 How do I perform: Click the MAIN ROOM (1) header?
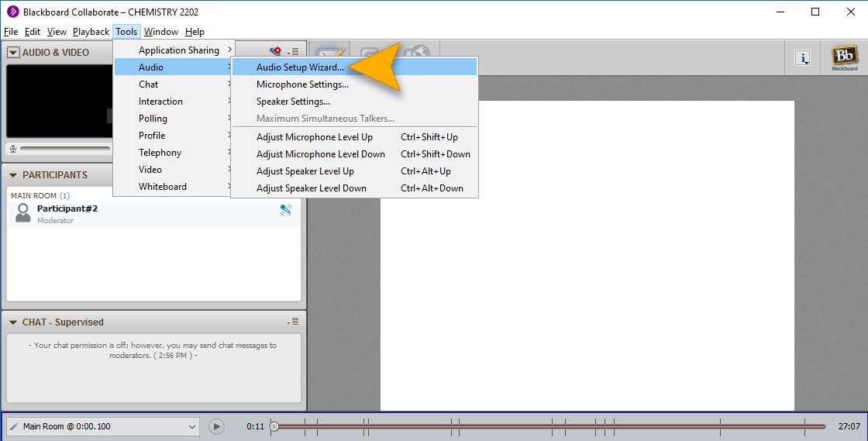40,195
